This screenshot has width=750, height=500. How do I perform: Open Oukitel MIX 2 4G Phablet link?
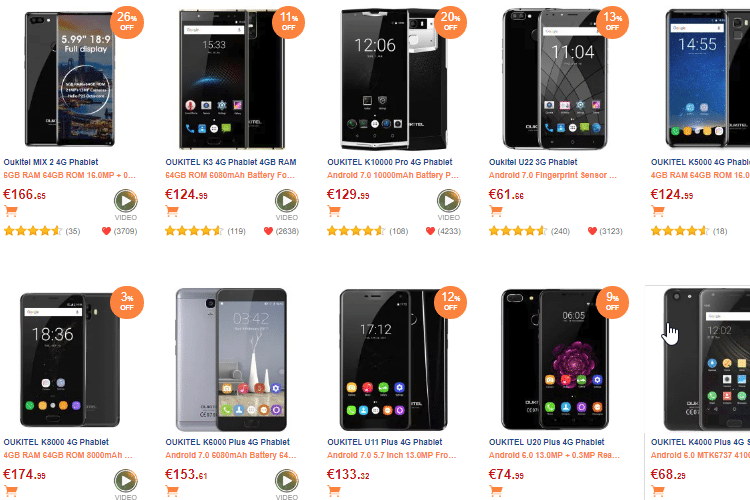51,162
